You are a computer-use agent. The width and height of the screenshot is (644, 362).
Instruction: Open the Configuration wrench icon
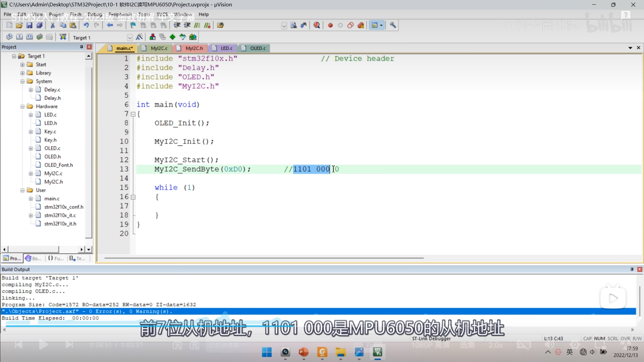coord(393,25)
